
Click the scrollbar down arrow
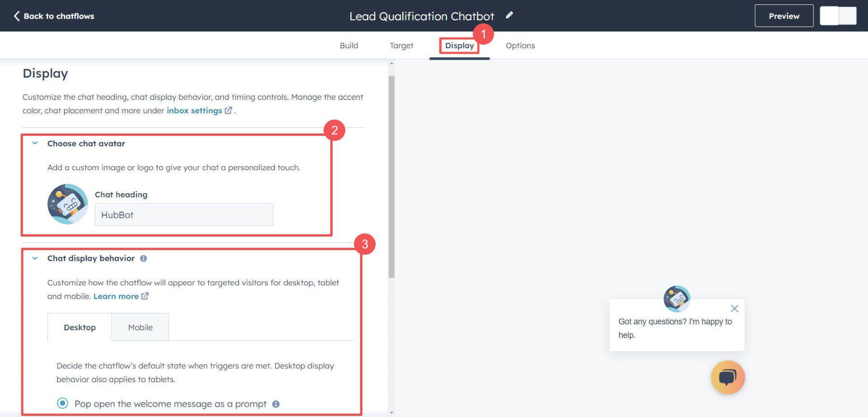392,413
